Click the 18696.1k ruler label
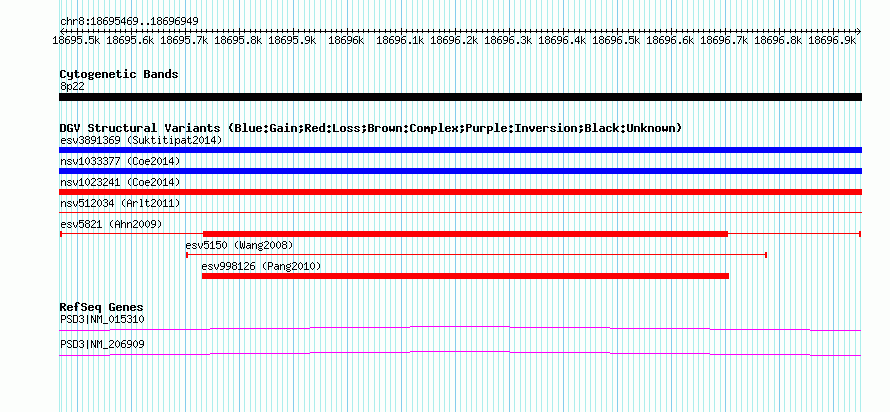 (400, 41)
